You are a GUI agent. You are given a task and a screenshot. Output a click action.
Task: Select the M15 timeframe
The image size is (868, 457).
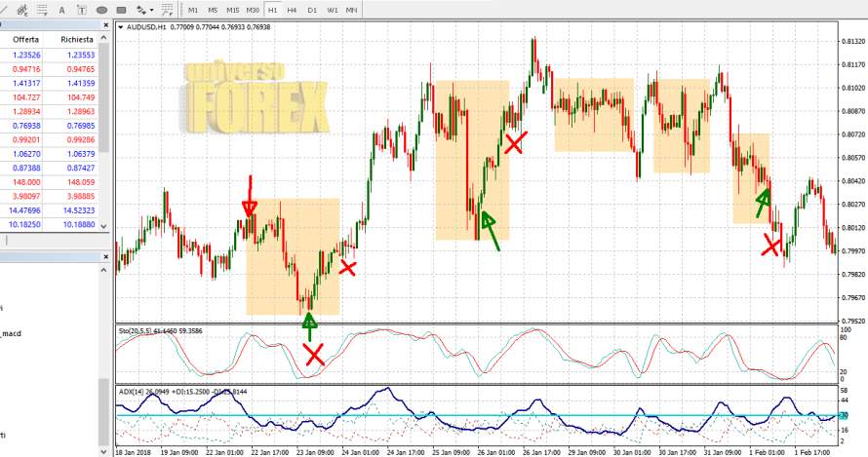pyautogui.click(x=233, y=10)
